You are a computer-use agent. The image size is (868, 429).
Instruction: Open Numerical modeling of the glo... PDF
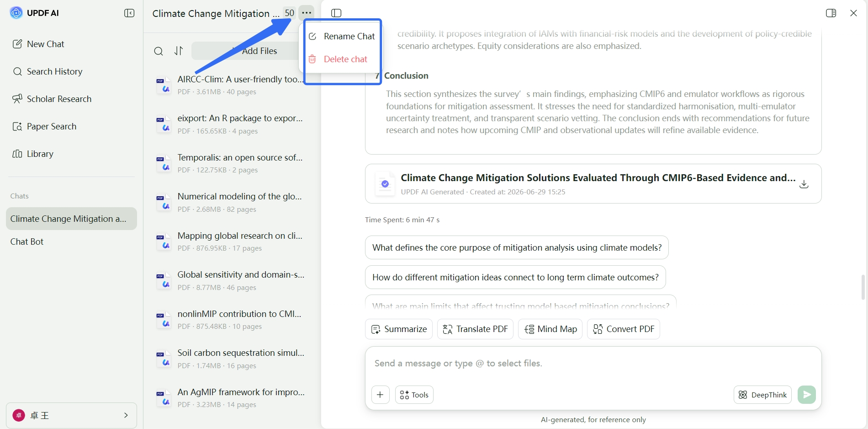coord(231,202)
